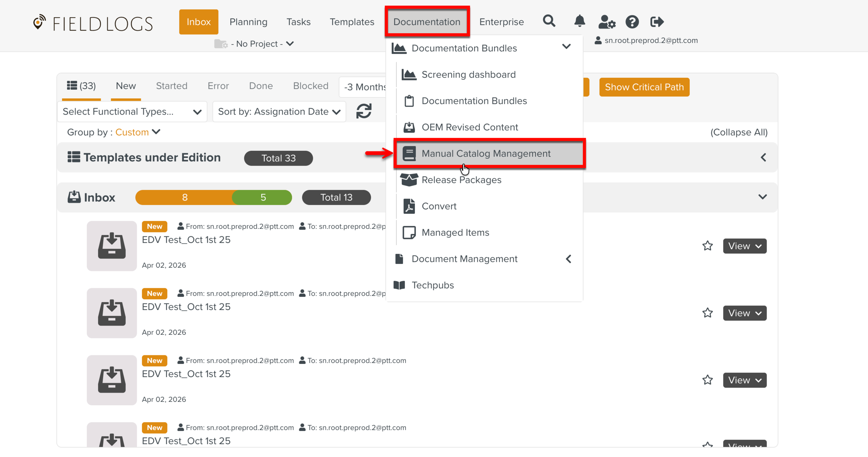Favorite the second EDV Test item
The image size is (868, 457).
707,313
